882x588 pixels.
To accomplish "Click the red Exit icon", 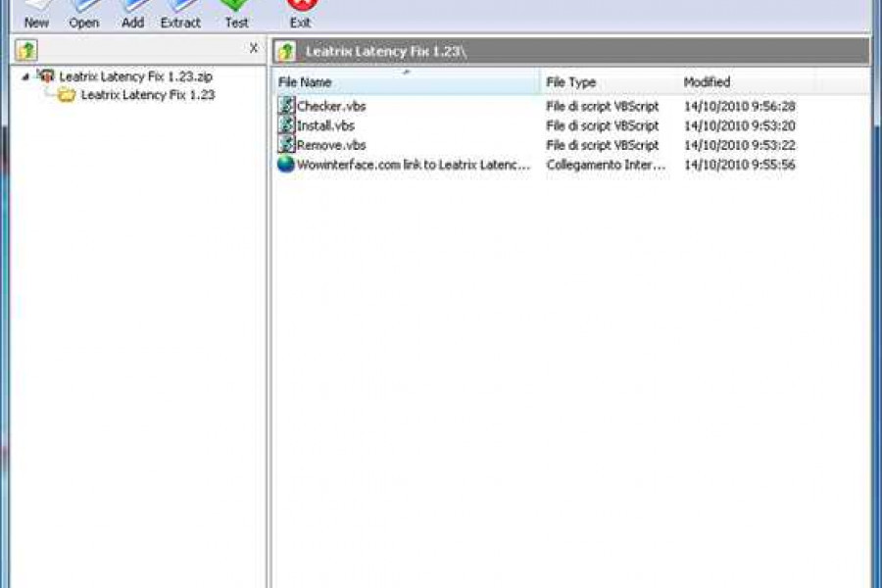I will [x=301, y=15].
